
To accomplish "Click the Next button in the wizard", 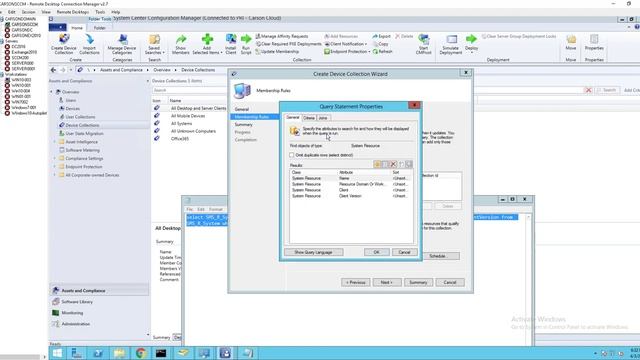I will [387, 282].
